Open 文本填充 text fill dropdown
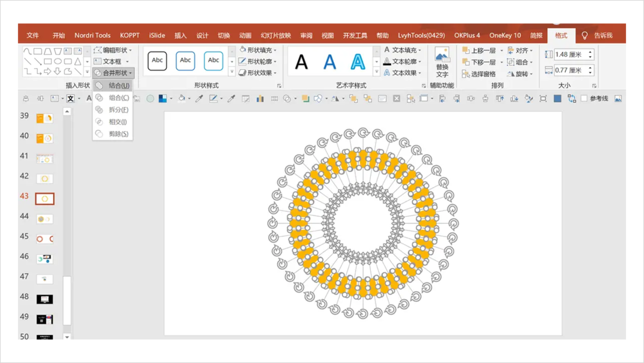Viewport: 644px width, 363px height. [402, 50]
